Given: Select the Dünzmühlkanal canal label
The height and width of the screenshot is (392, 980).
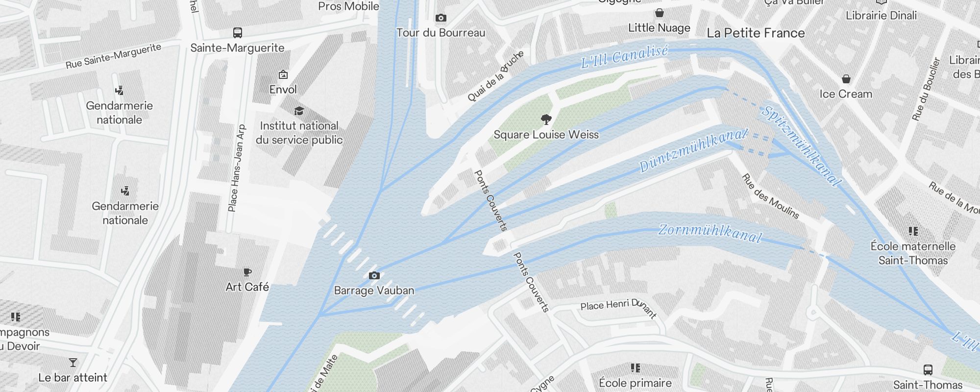Looking at the screenshot, I should (694, 150).
